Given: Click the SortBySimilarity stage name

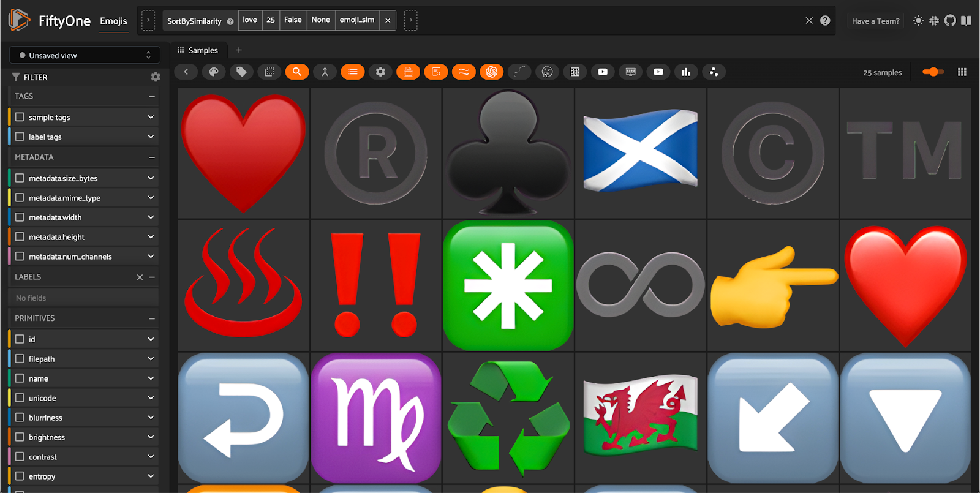Looking at the screenshot, I should [x=194, y=21].
